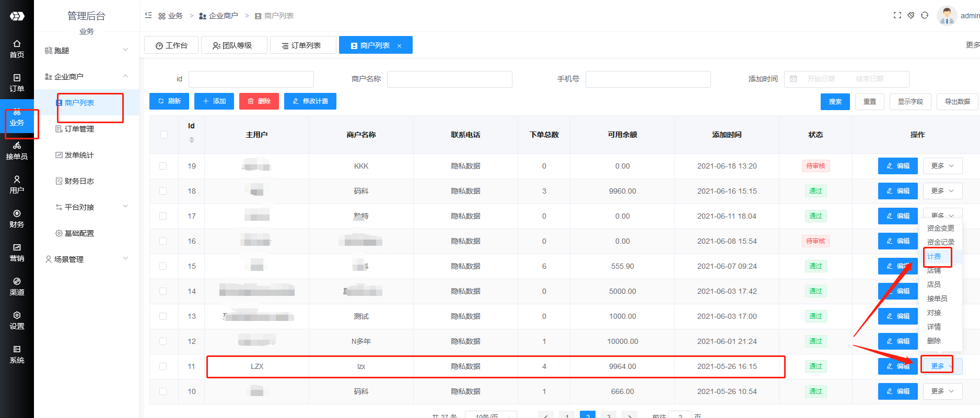980x418 pixels.
Task: Click the blue 搜索 button
Action: point(835,102)
